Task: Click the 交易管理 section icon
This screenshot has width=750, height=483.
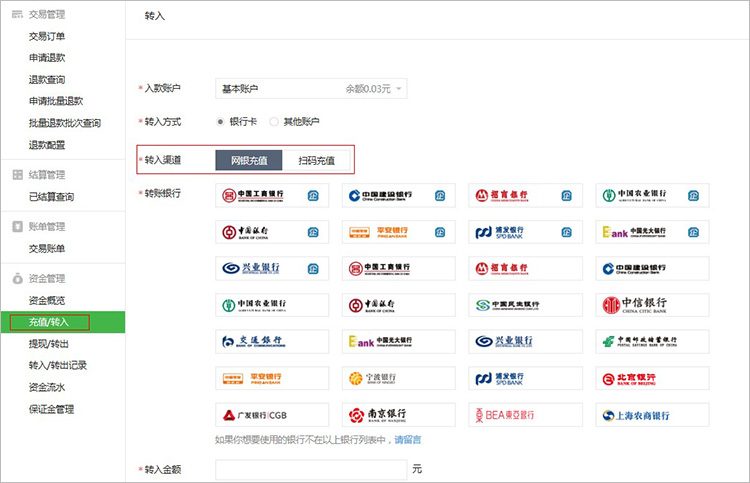Action: pos(17,15)
